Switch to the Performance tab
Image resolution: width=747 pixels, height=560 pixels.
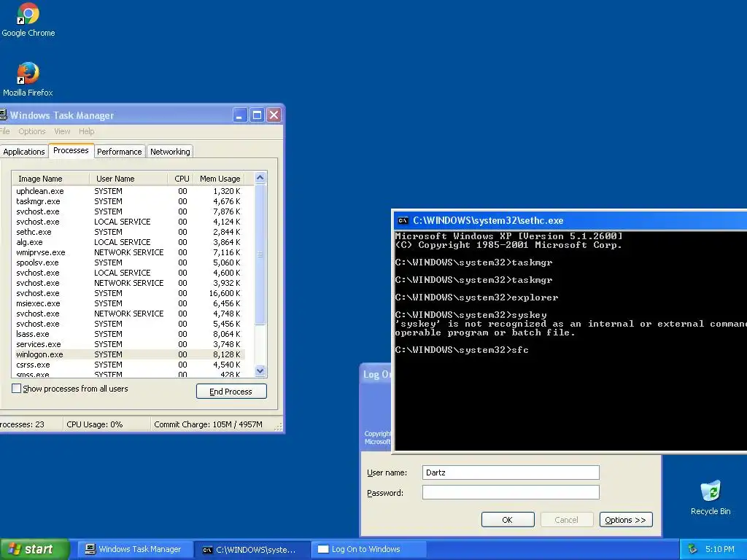(119, 152)
